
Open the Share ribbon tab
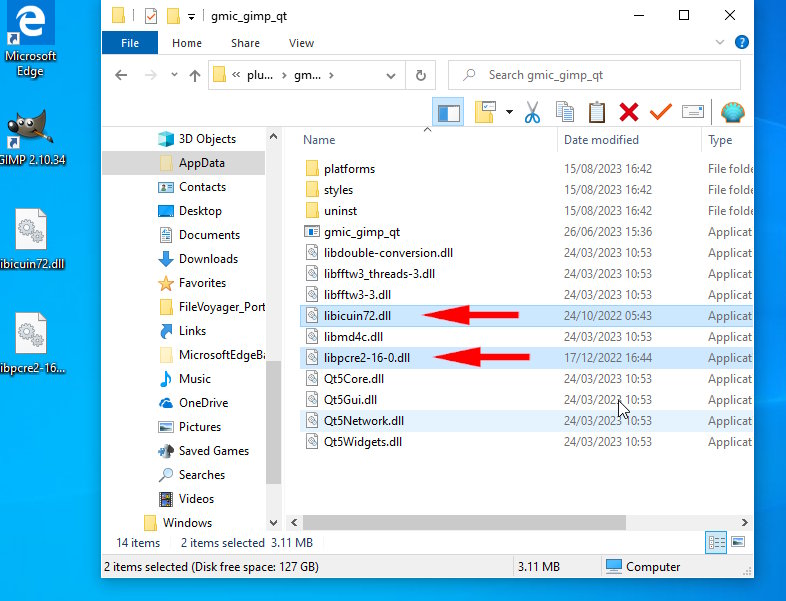[x=245, y=43]
